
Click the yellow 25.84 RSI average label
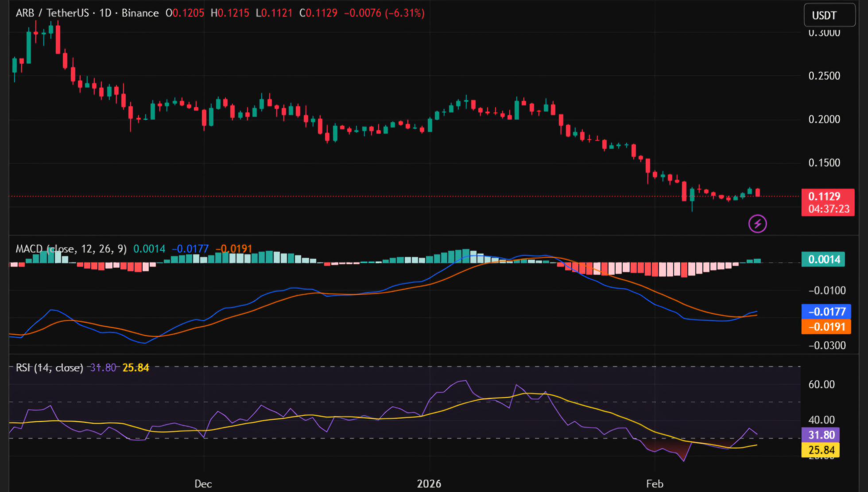[x=821, y=450]
